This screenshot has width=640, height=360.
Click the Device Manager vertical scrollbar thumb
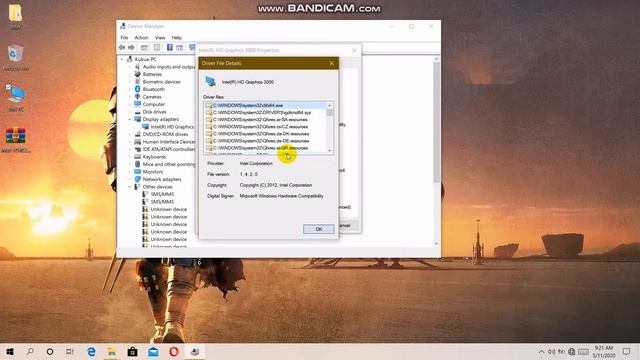(x=436, y=122)
